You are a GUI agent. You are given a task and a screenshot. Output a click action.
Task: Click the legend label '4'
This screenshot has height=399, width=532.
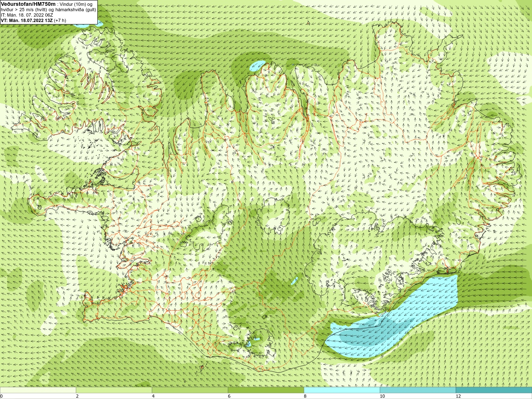[153, 396]
